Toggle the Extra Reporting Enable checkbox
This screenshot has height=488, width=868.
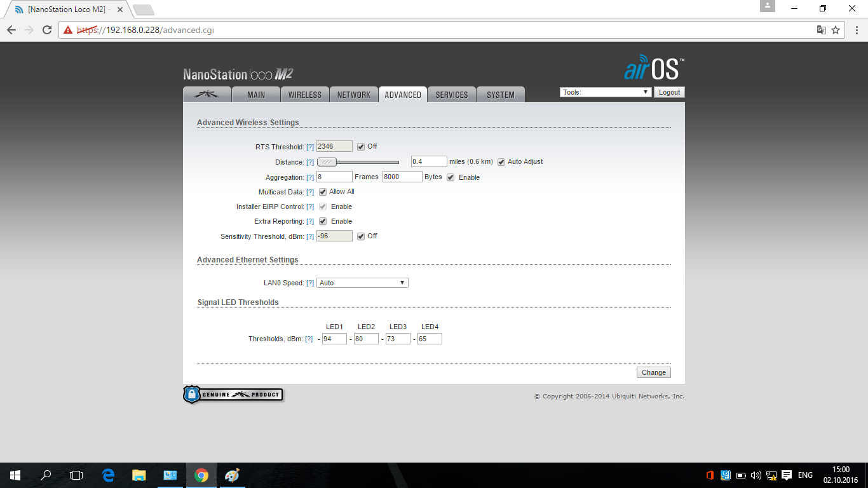pos(323,221)
